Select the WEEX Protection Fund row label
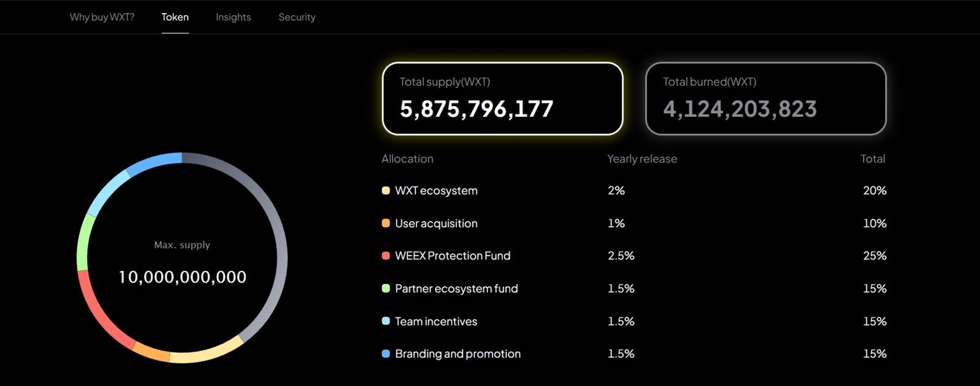The height and width of the screenshot is (386, 980). (453, 256)
